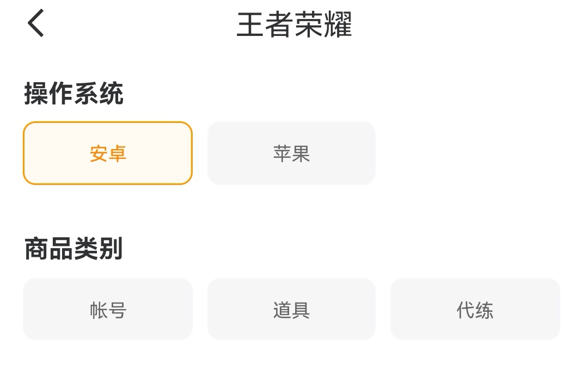Click the 王者荣耀 page title
Screen dimensions: 588x376
[294, 24]
